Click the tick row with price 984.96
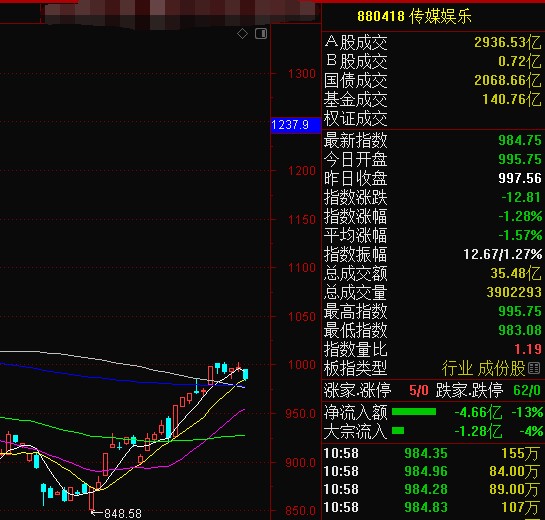 [x=432, y=472]
